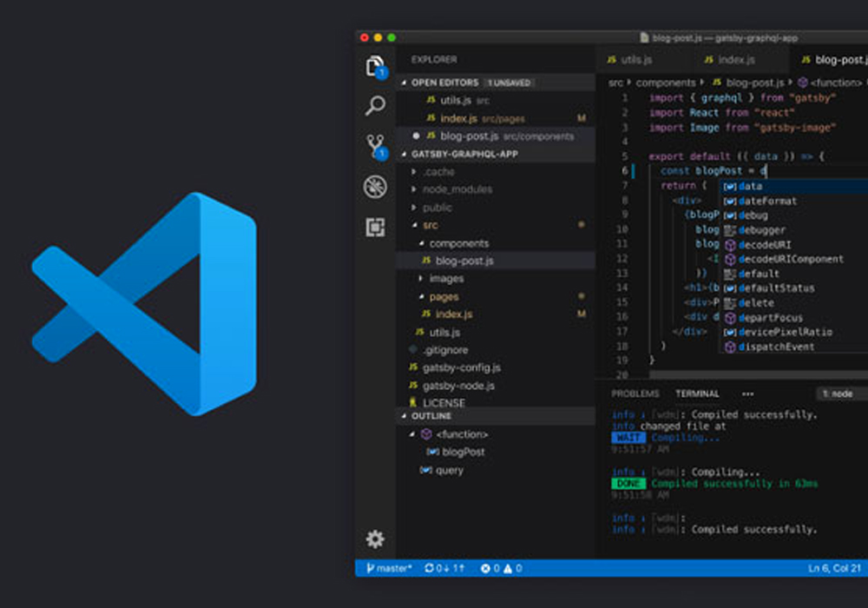Click the function symbol icon in breadcrumb
This screenshot has width=868, height=608.
coord(803,83)
